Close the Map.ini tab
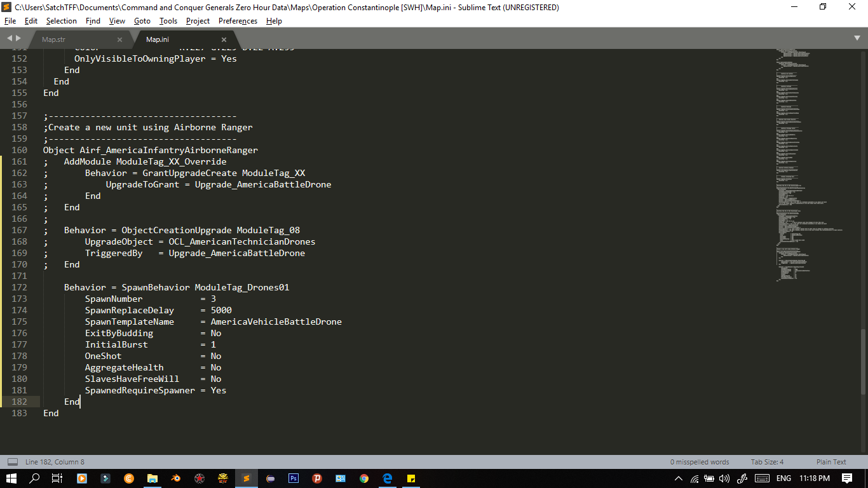The height and width of the screenshot is (488, 868). coord(224,38)
